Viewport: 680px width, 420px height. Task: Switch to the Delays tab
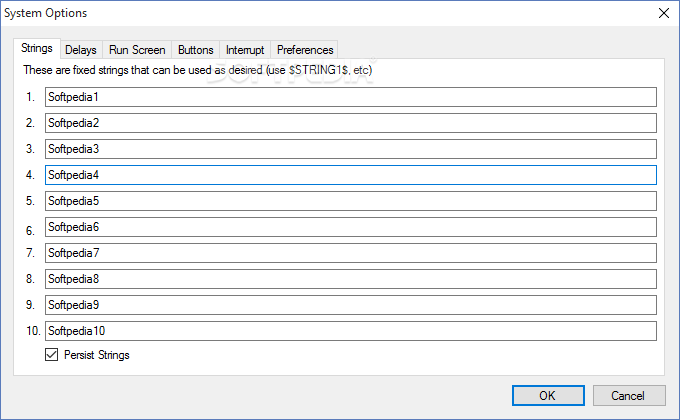(x=81, y=50)
